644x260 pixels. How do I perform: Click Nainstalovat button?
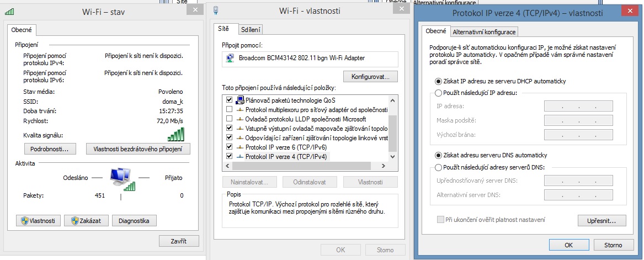(249, 182)
